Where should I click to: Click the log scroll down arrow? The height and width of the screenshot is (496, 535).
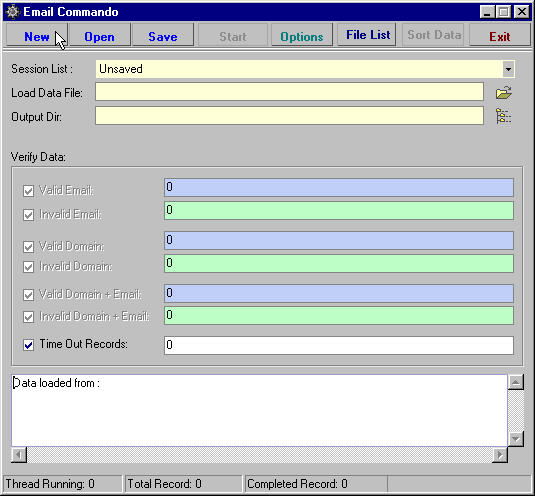pyautogui.click(x=516, y=438)
